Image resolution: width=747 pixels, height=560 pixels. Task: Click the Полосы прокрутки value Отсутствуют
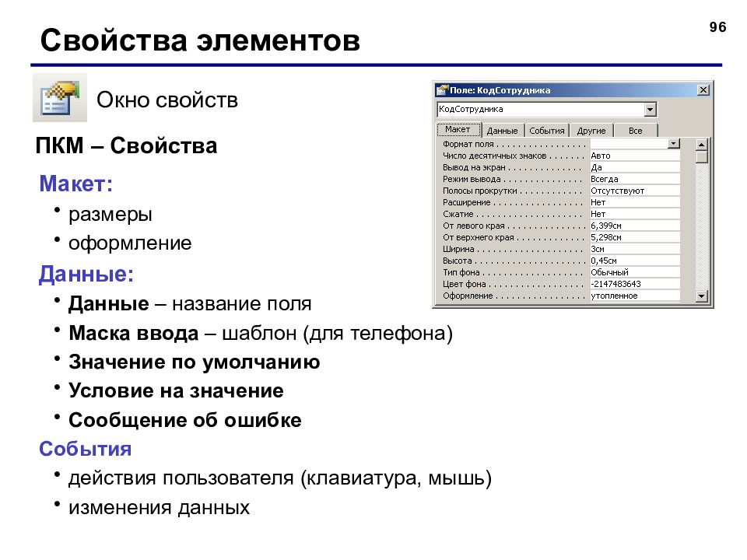pos(635,191)
